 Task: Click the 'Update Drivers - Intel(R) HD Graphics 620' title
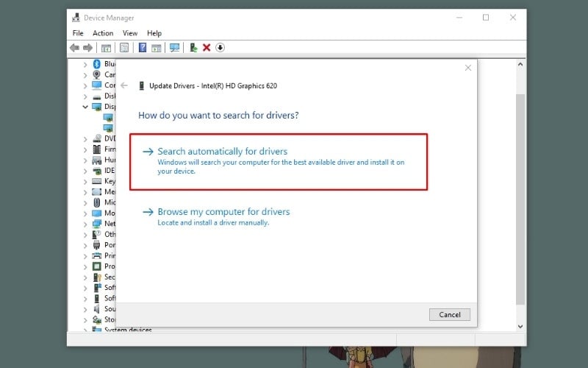pos(213,86)
